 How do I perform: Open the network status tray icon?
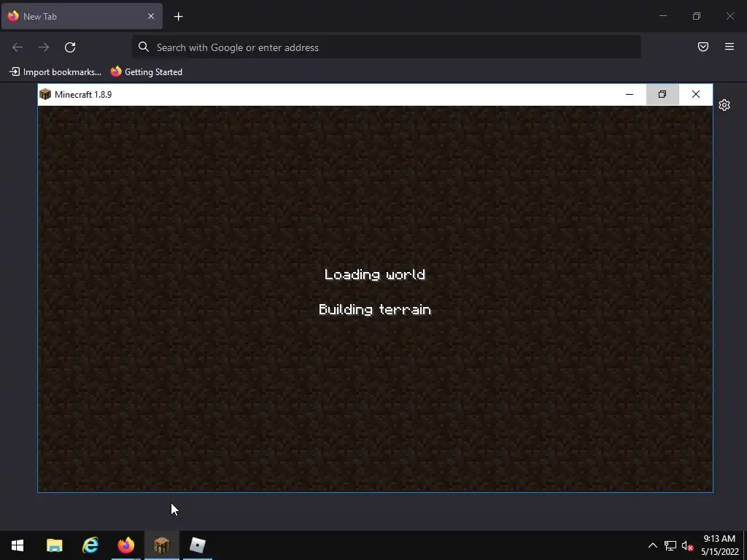[670, 545]
